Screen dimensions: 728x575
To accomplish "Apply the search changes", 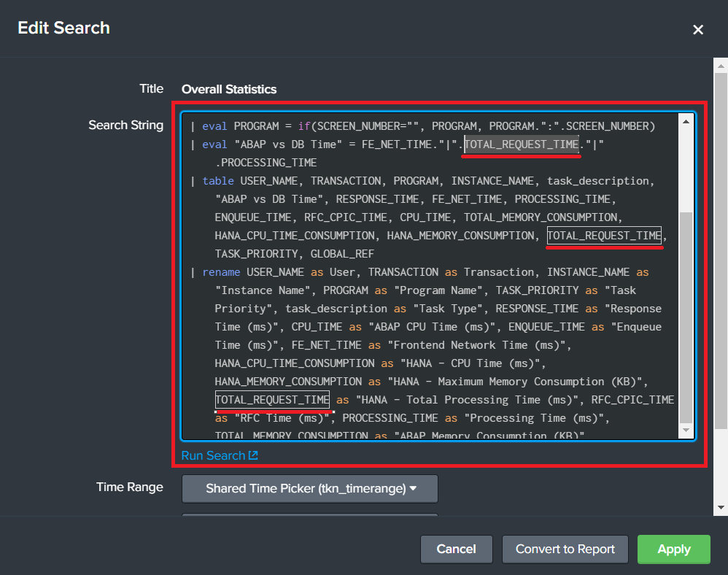I will (x=673, y=549).
